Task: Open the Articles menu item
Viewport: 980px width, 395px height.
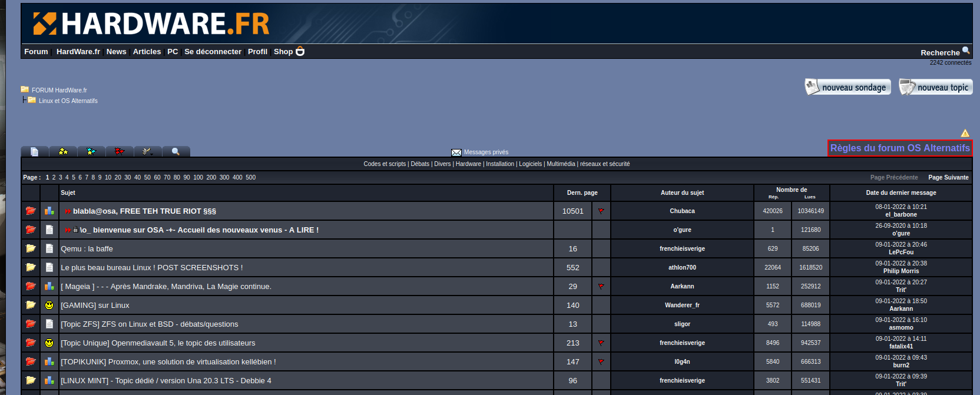Action: pos(147,52)
